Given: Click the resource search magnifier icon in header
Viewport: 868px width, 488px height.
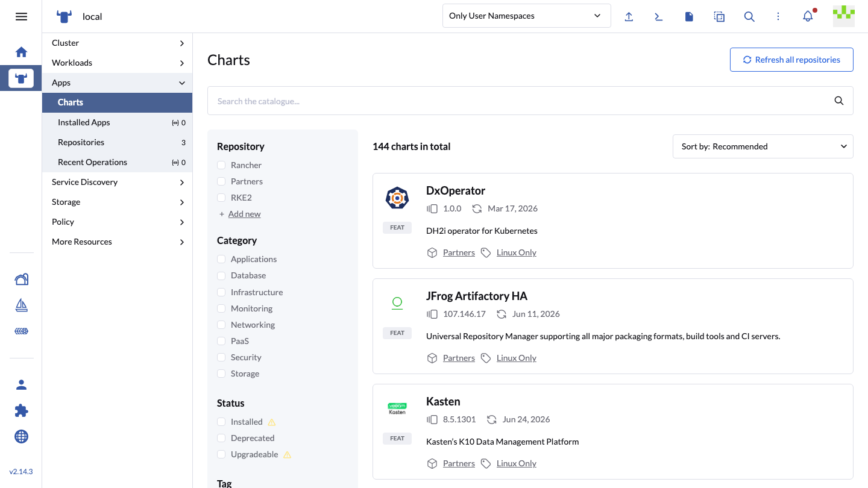Looking at the screenshot, I should coord(749,17).
